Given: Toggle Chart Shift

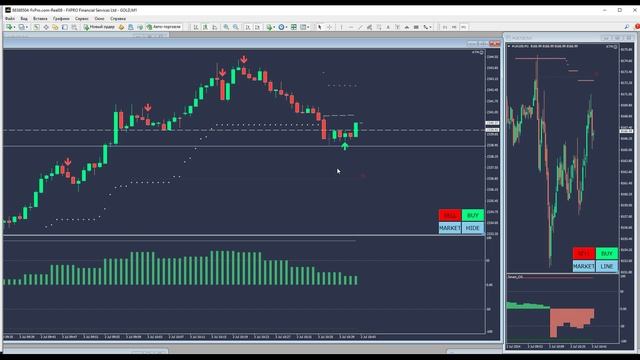Looking at the screenshot, I should click(x=257, y=27).
